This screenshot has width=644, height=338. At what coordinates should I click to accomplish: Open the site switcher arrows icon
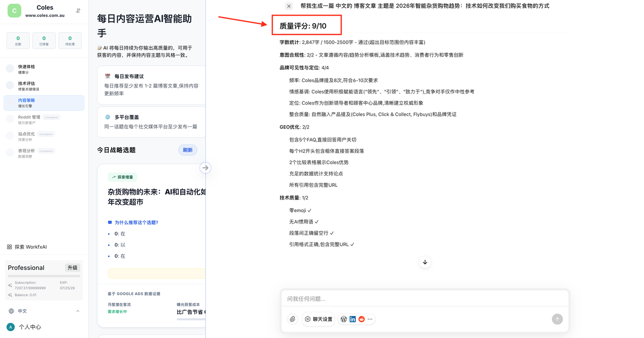(78, 11)
